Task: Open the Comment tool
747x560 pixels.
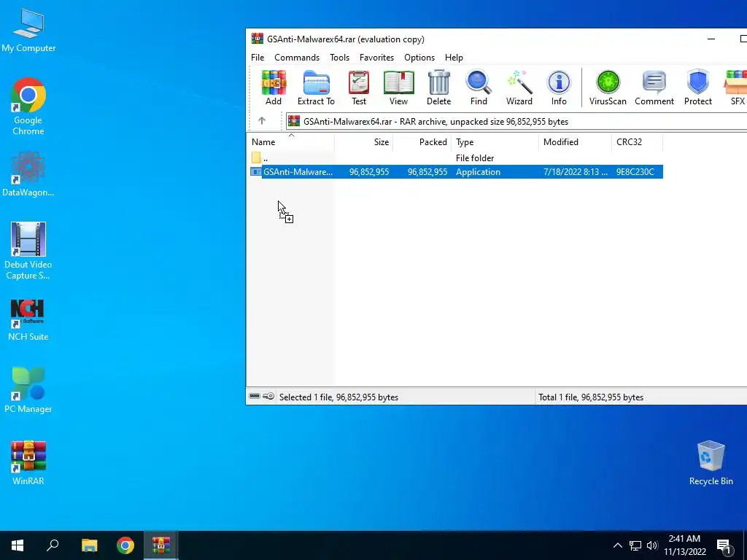Action: 654,87
